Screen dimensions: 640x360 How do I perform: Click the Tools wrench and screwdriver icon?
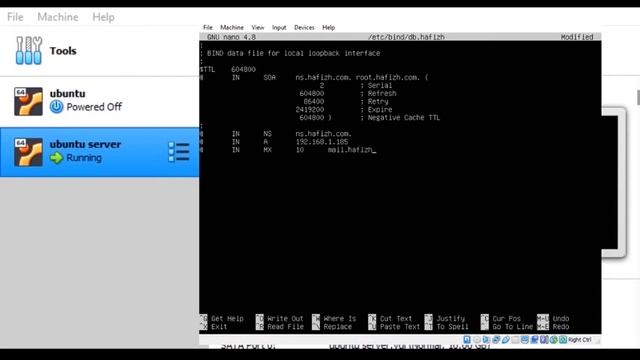click(29, 51)
